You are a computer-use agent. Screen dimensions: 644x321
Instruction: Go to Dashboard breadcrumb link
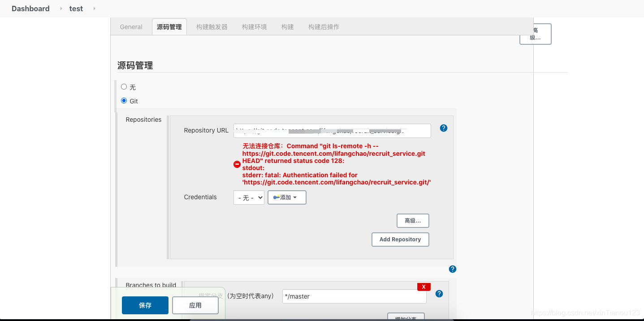(30, 9)
